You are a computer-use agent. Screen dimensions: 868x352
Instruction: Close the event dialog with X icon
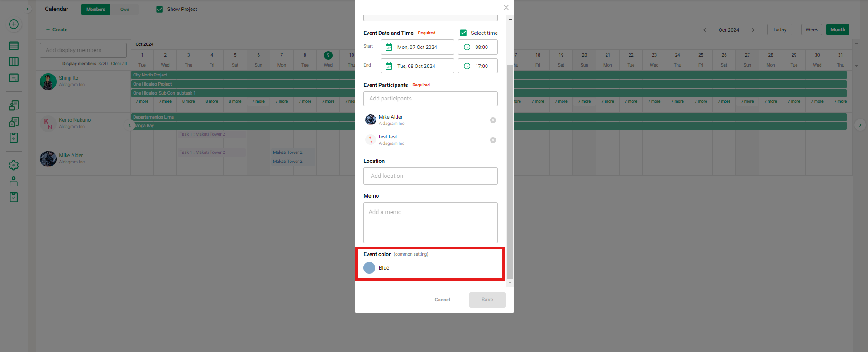(506, 8)
